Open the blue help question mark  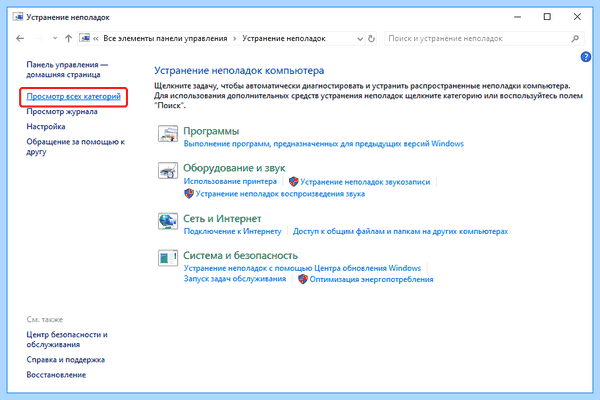coord(585,57)
